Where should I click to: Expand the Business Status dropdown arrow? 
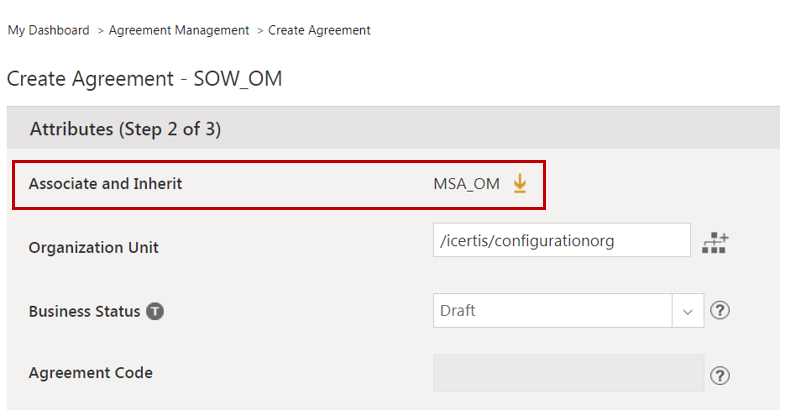(687, 311)
